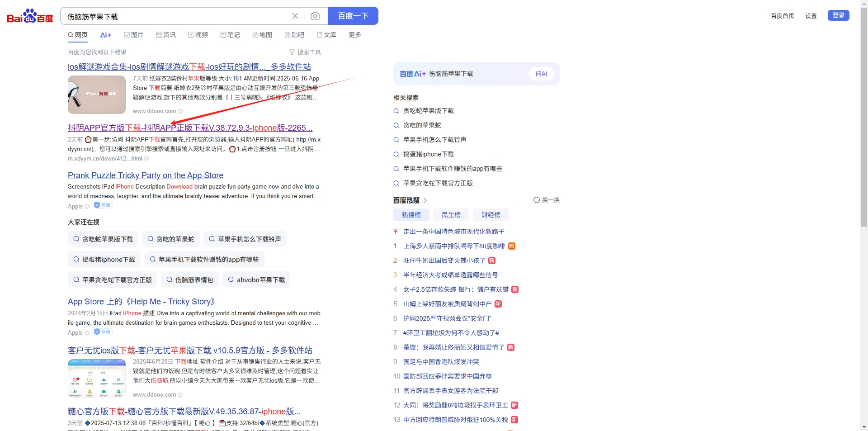Click the 登录 button
Screen dimensions: 868x431
839,15
